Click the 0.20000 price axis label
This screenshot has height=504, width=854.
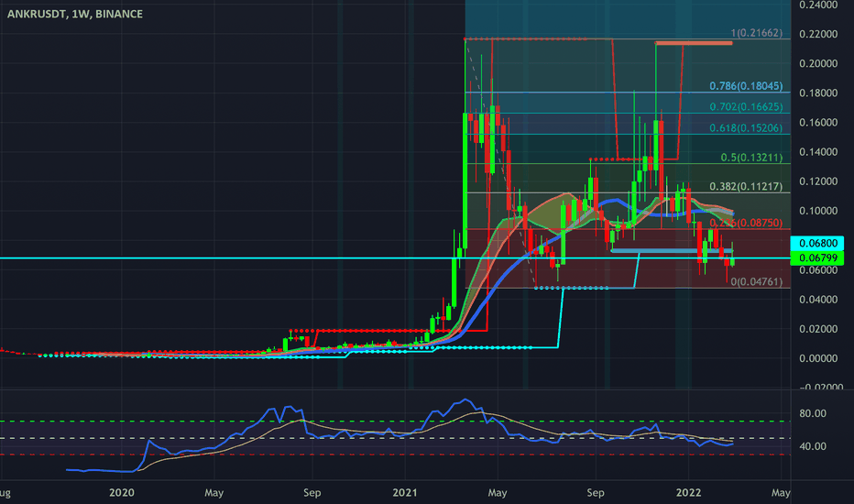[818, 63]
